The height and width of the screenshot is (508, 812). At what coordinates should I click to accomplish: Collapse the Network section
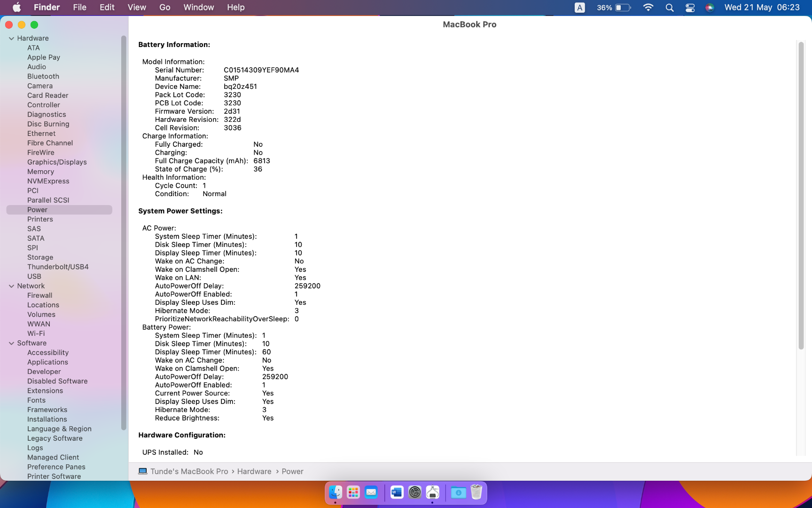[x=11, y=286]
